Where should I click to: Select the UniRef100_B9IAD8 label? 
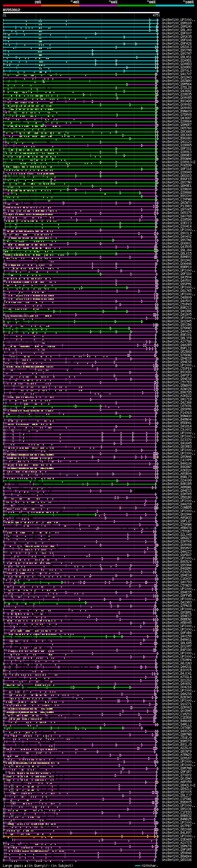click(x=177, y=101)
